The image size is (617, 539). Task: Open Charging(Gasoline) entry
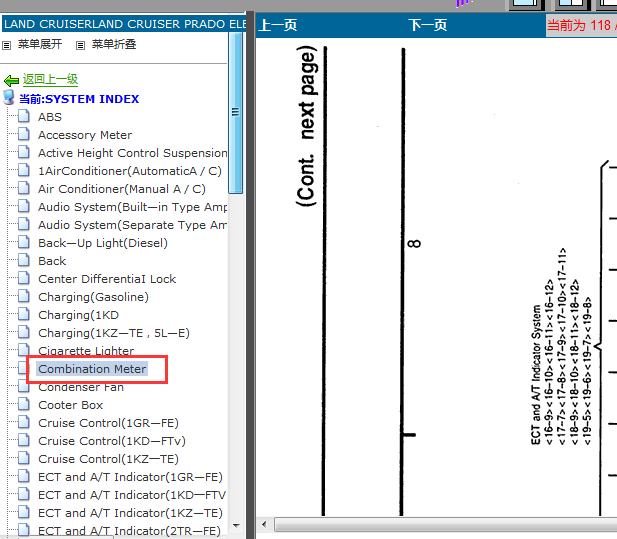click(x=93, y=297)
